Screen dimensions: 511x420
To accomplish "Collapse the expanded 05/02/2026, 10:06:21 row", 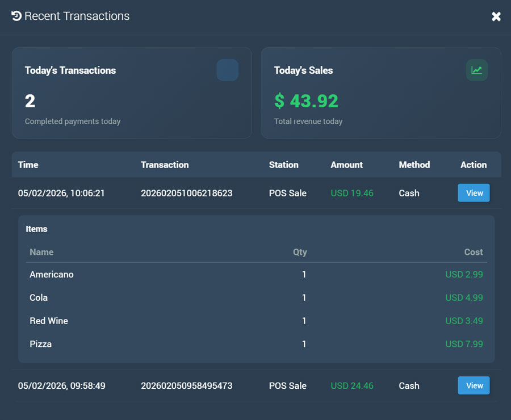I will pos(61,193).
